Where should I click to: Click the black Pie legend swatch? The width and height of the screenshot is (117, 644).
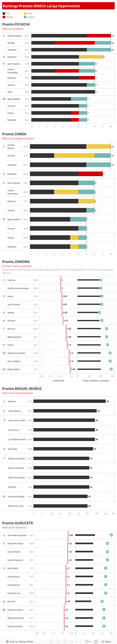(4, 13)
